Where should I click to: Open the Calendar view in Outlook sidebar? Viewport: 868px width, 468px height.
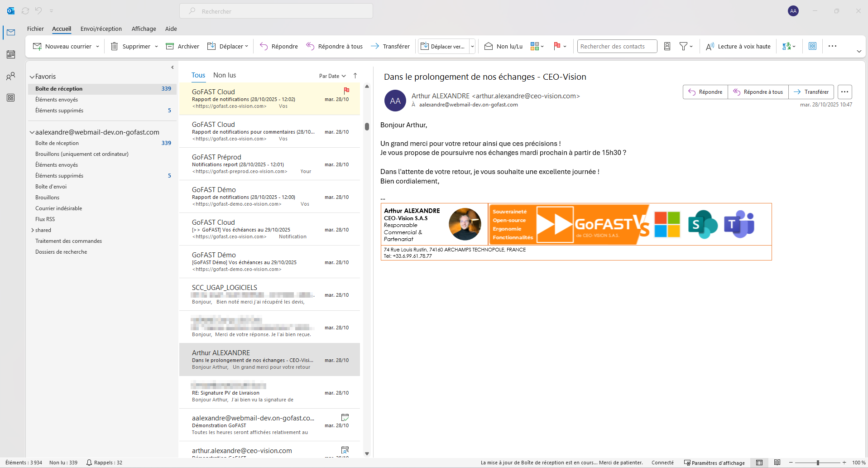click(11, 54)
